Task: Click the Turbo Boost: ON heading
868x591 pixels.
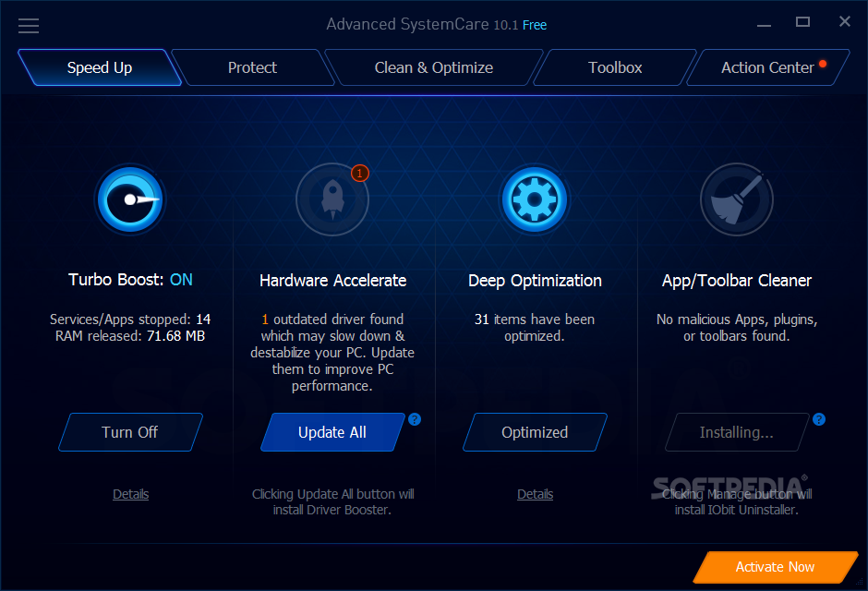Action: [130, 280]
